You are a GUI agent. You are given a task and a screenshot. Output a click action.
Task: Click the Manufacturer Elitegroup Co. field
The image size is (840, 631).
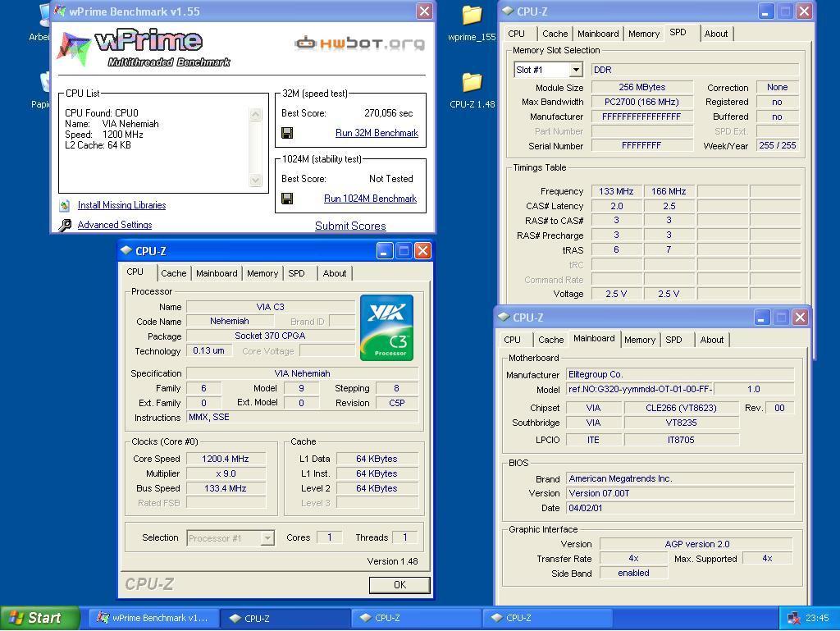680,374
